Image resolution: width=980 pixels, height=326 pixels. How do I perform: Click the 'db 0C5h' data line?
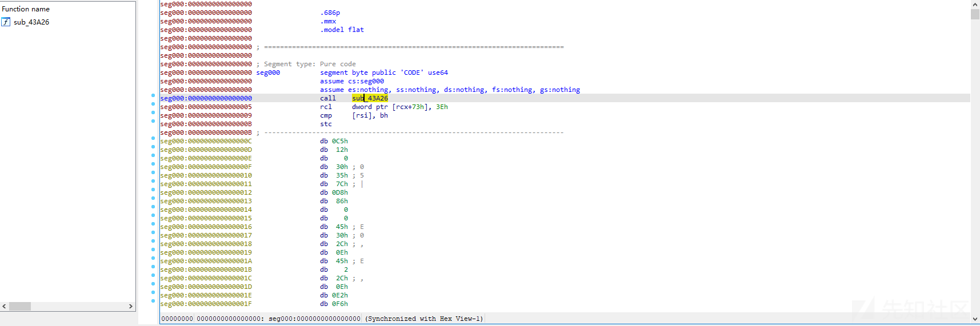point(334,141)
